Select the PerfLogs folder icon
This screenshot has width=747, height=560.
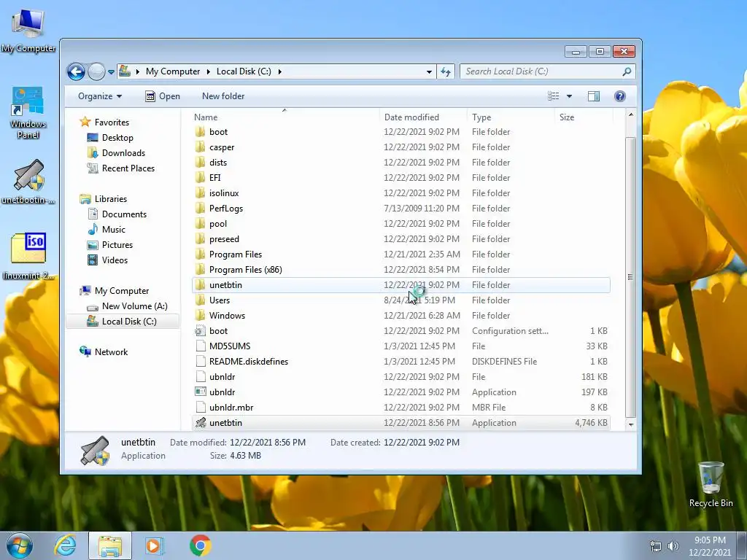click(201, 208)
